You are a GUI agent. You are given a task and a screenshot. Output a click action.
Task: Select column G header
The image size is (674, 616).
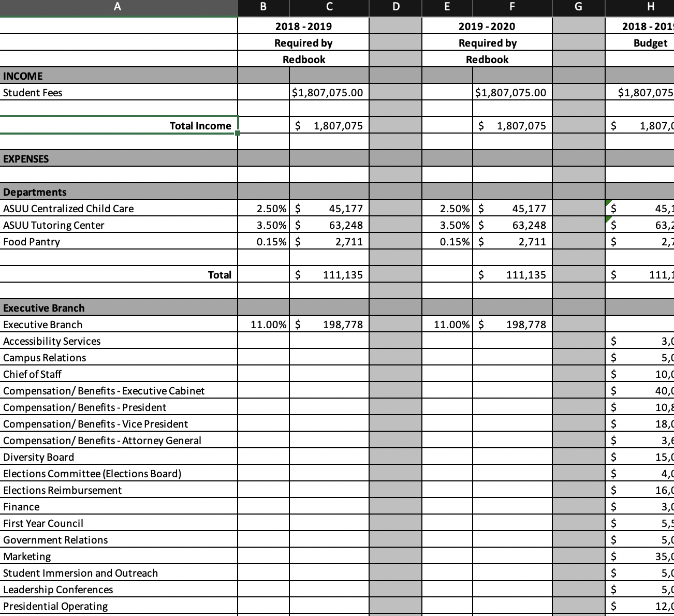click(579, 7)
